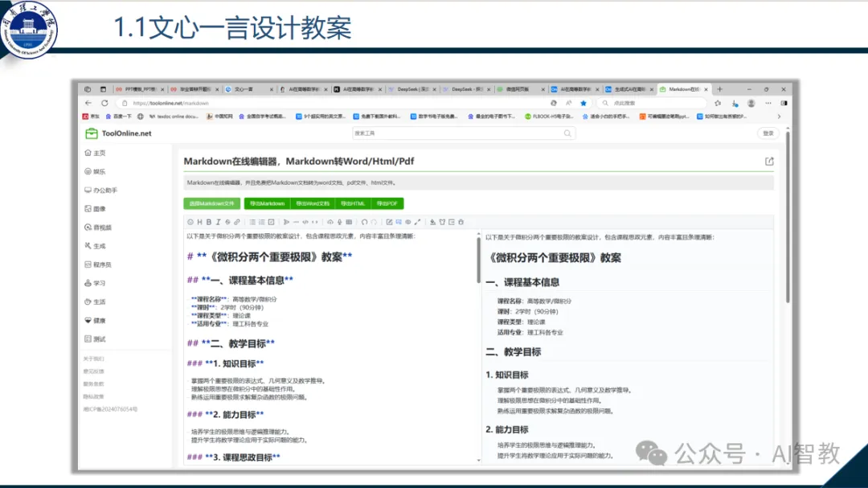The height and width of the screenshot is (488, 868).
Task: Switch to the PPT模板 browser tab
Action: pos(140,89)
